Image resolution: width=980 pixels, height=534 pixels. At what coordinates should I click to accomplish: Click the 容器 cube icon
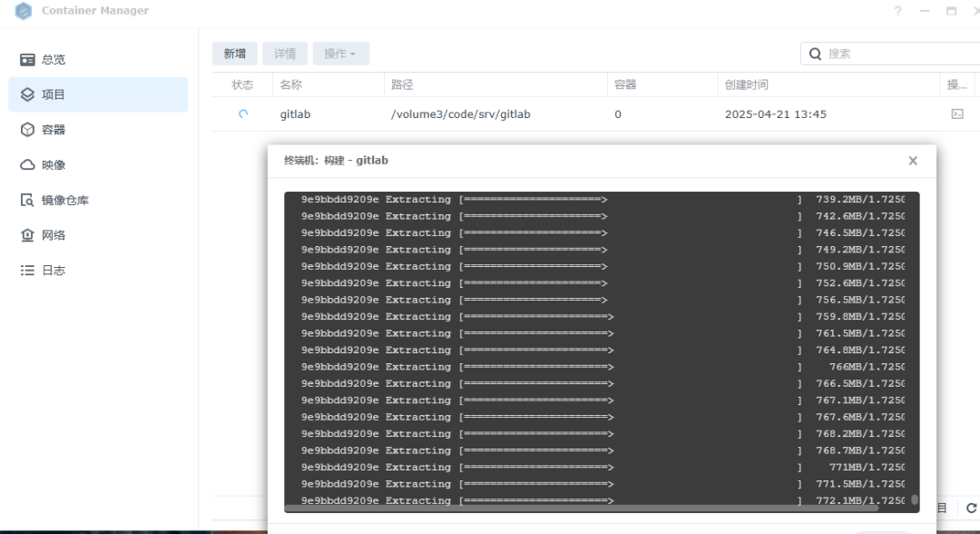coord(27,130)
